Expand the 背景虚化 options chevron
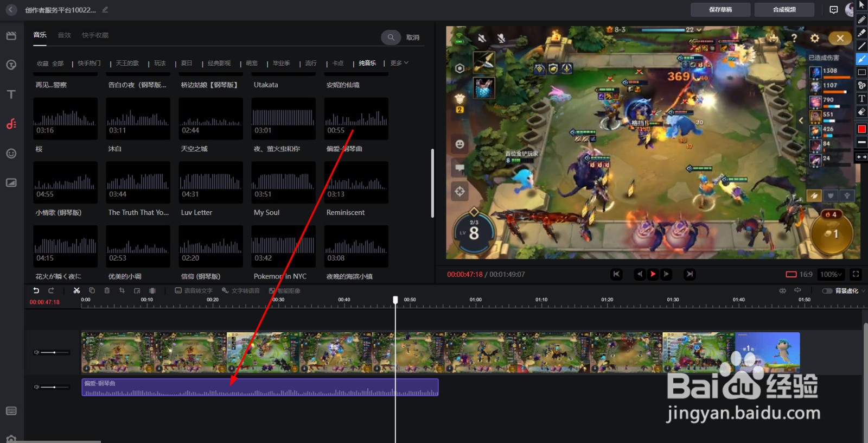Viewport: 868px width, 443px height. click(x=863, y=291)
